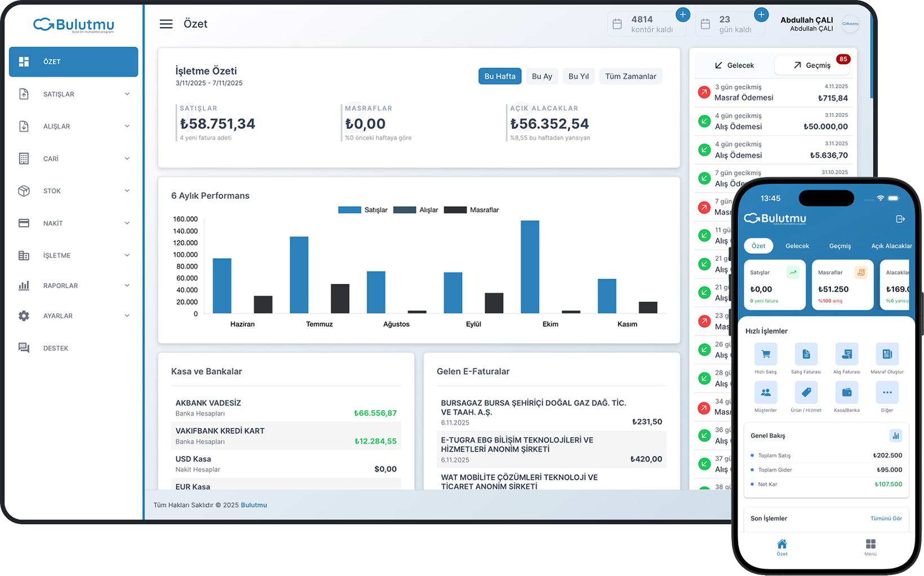
Task: Click the Bulutmu footer link
Action: 254,505
